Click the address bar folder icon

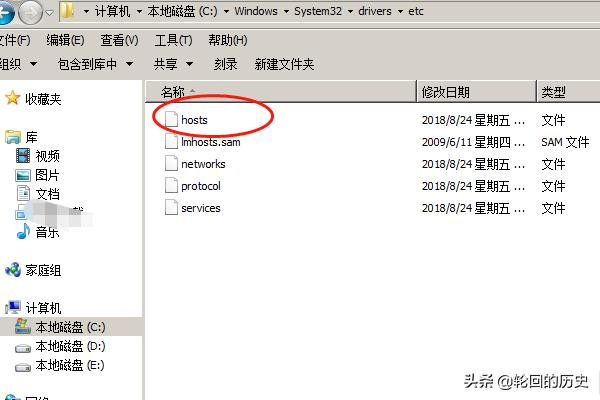(x=68, y=11)
